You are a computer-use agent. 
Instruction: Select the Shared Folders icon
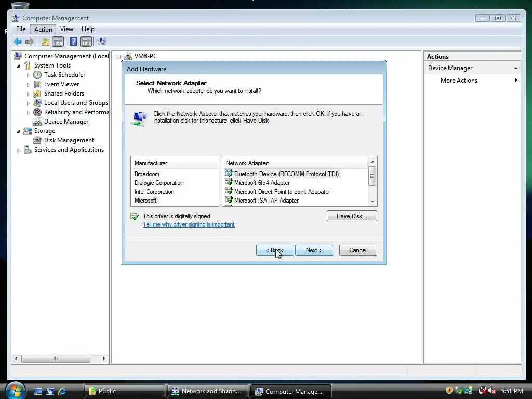point(37,94)
